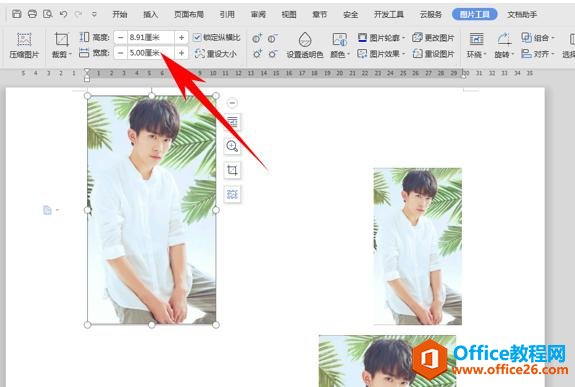Image resolution: width=575 pixels, height=387 pixels.
Task: Click the 重设图片 reset picture button
Action: click(433, 54)
